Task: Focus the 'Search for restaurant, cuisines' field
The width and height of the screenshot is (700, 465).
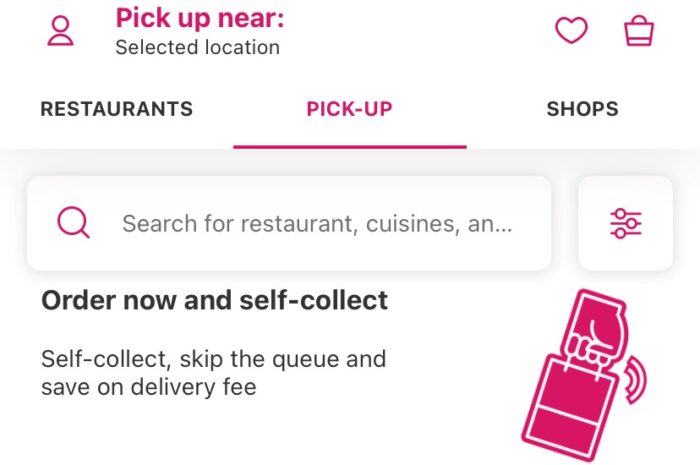Action: click(x=289, y=223)
